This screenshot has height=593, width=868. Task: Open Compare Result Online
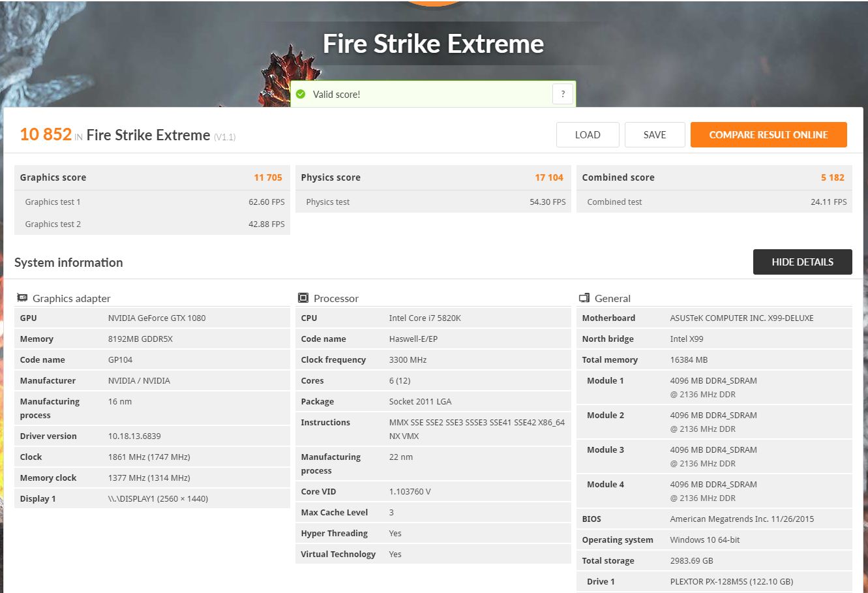769,135
